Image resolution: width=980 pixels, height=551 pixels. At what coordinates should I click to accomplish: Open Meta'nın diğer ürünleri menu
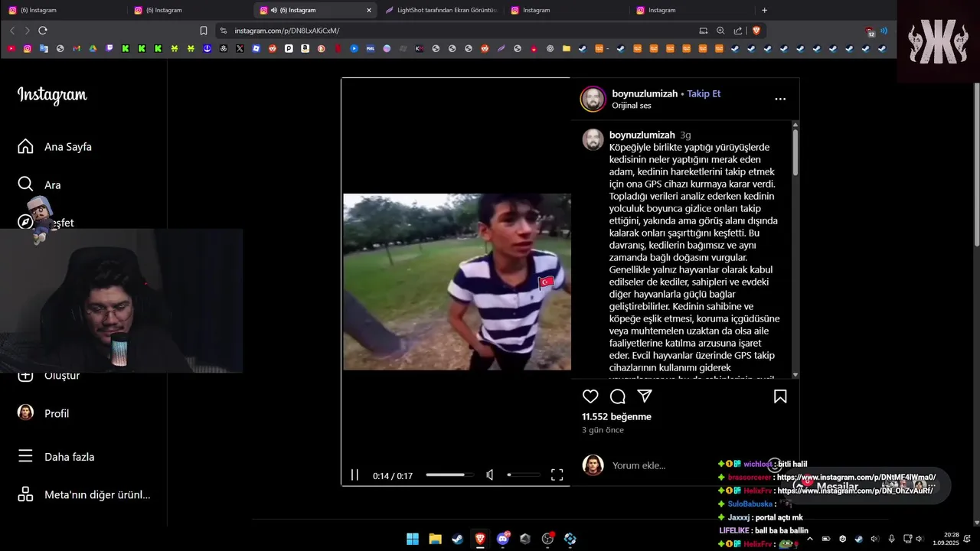tap(84, 494)
